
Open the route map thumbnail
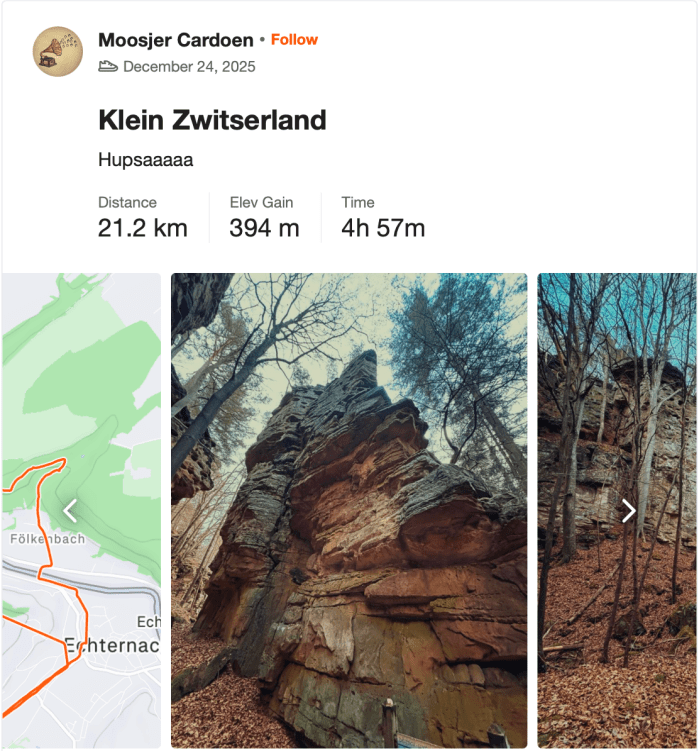(81, 511)
